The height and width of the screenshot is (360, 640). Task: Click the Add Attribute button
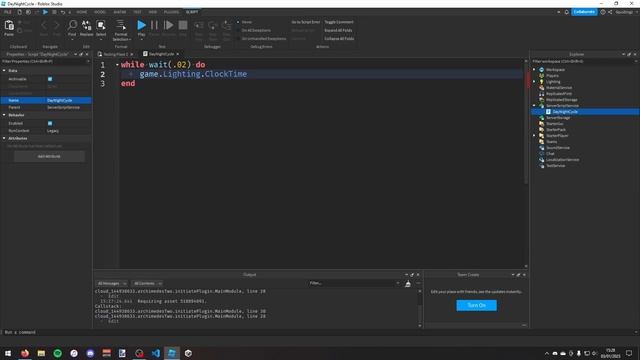(x=49, y=156)
